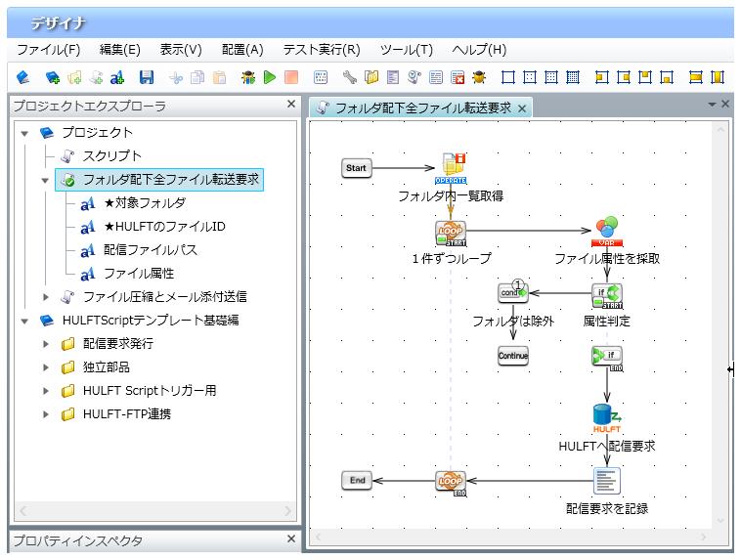
Task: Click the add project icon with plus
Action: [x=52, y=77]
